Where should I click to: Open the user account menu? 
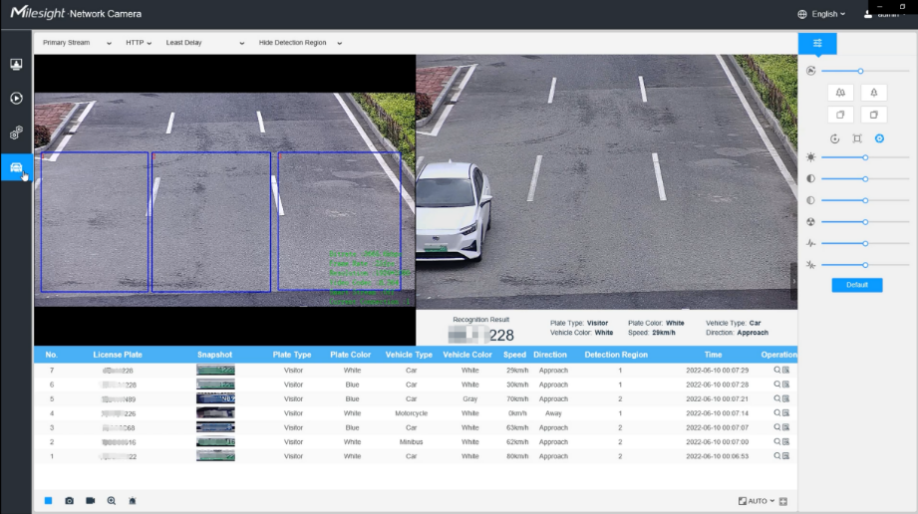(885, 14)
